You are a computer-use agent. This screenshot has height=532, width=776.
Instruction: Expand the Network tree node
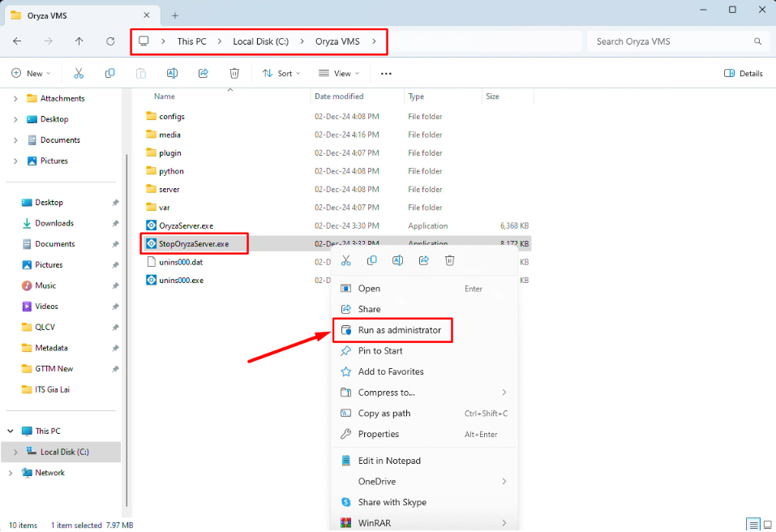point(11,473)
